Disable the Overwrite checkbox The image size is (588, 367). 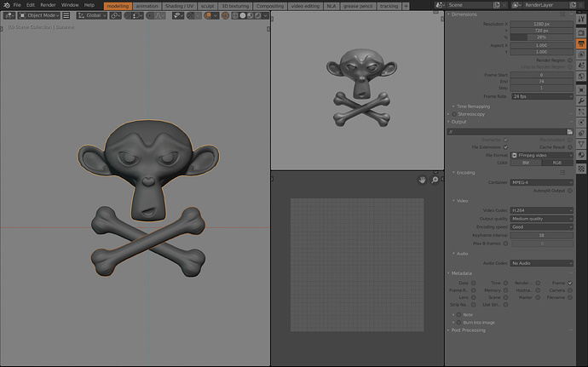click(505, 140)
